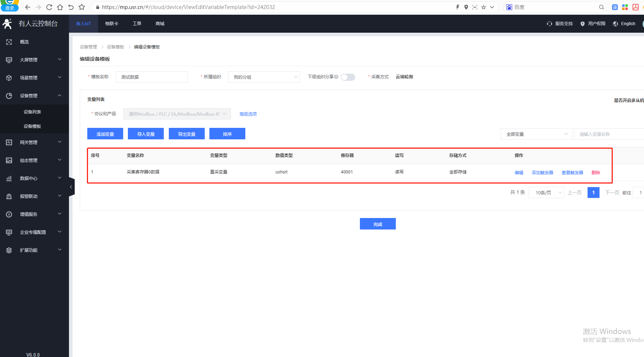Image resolution: width=644 pixels, height=357 pixels.
Task: Click the user permission shield icon
Action: click(582, 24)
